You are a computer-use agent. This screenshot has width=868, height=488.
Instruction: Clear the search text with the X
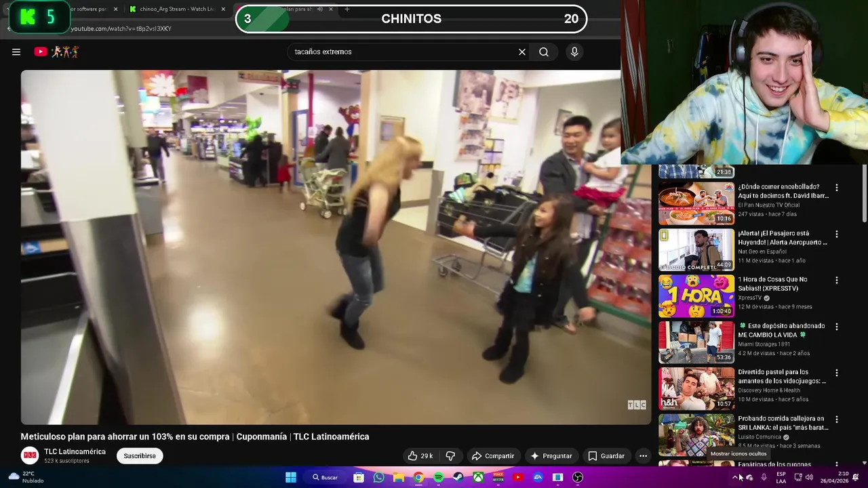[x=522, y=52]
